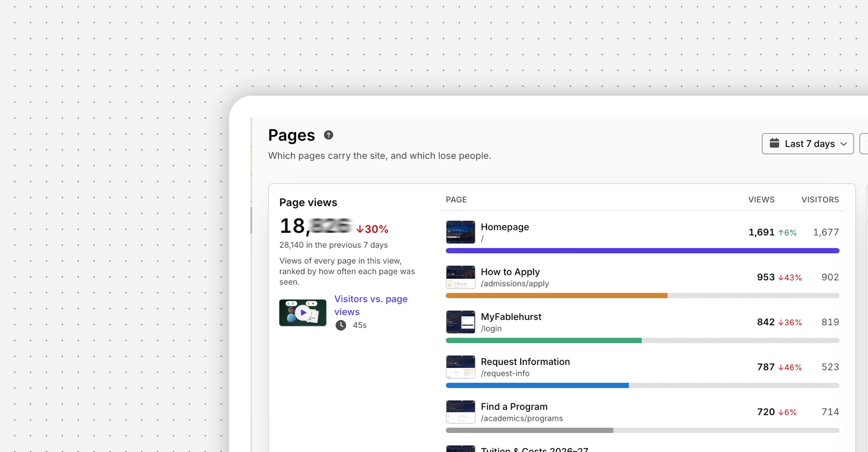Click the 6% increase indicator for Homepage

tap(787, 233)
